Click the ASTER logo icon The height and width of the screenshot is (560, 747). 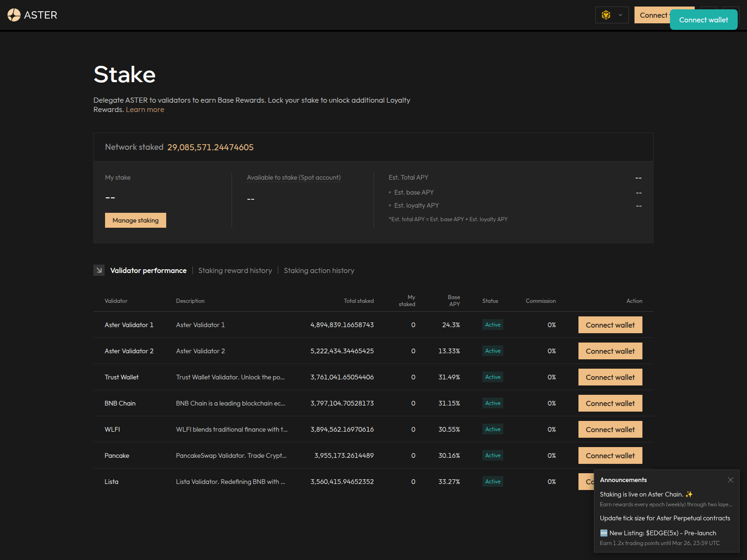14,14
